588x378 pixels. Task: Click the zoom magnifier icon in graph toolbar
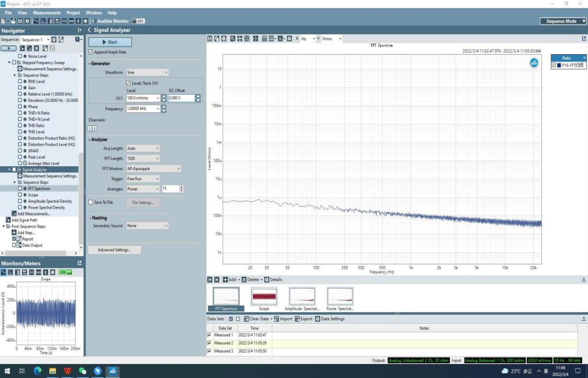pos(233,39)
